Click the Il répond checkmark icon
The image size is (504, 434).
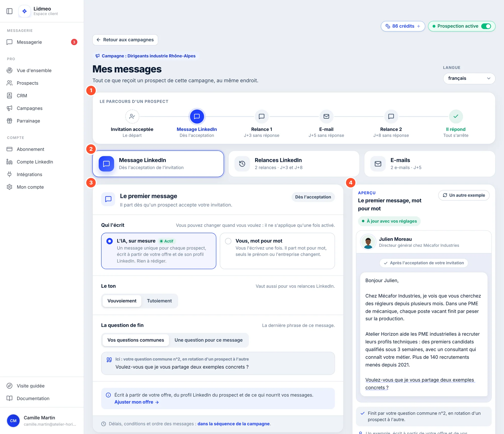pyautogui.click(x=456, y=116)
